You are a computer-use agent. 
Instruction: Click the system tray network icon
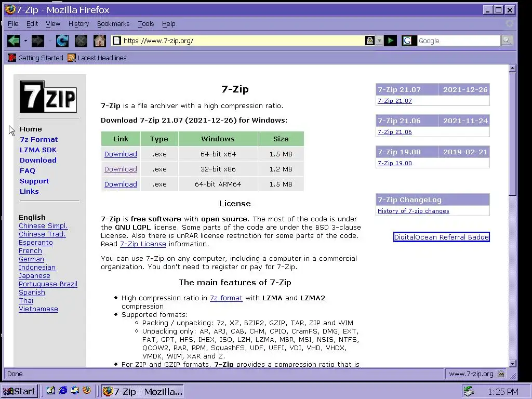(469, 392)
